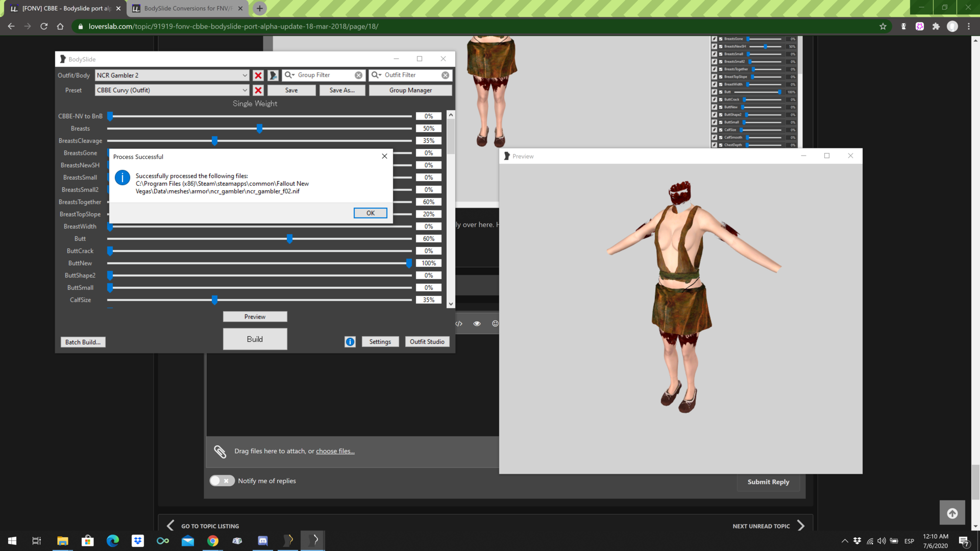Click the Build button
This screenshot has width=980, height=551.
click(x=255, y=339)
